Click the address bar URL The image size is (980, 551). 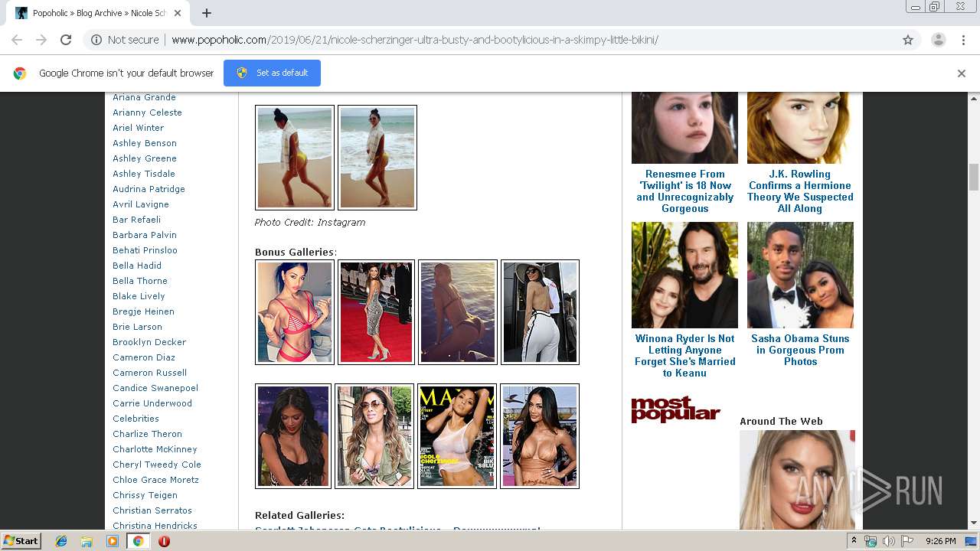point(415,40)
